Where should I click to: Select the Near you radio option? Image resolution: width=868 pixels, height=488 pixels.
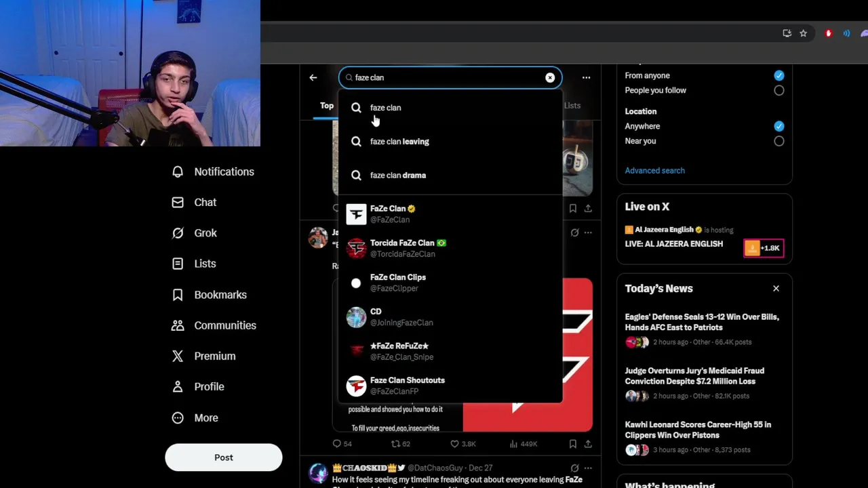tap(779, 141)
